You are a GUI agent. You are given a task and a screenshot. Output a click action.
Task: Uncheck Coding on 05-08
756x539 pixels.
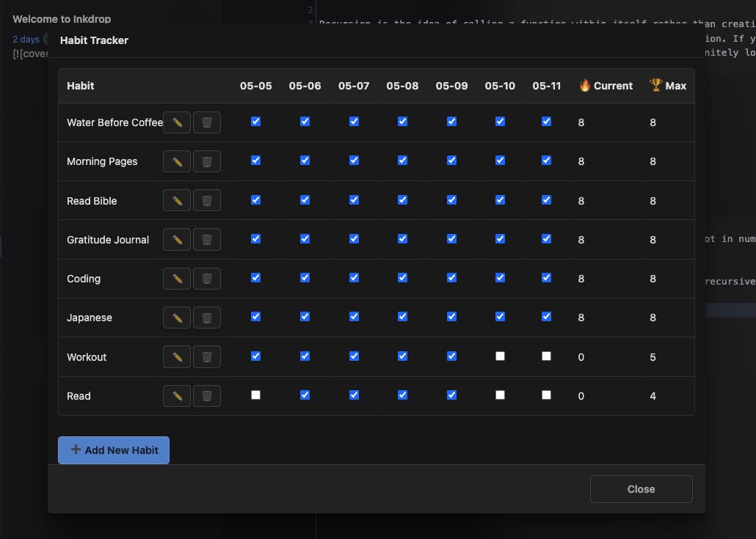click(x=402, y=277)
